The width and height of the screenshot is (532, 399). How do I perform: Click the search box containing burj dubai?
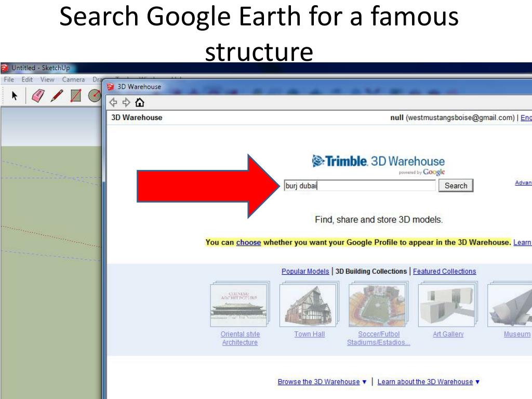pos(360,185)
